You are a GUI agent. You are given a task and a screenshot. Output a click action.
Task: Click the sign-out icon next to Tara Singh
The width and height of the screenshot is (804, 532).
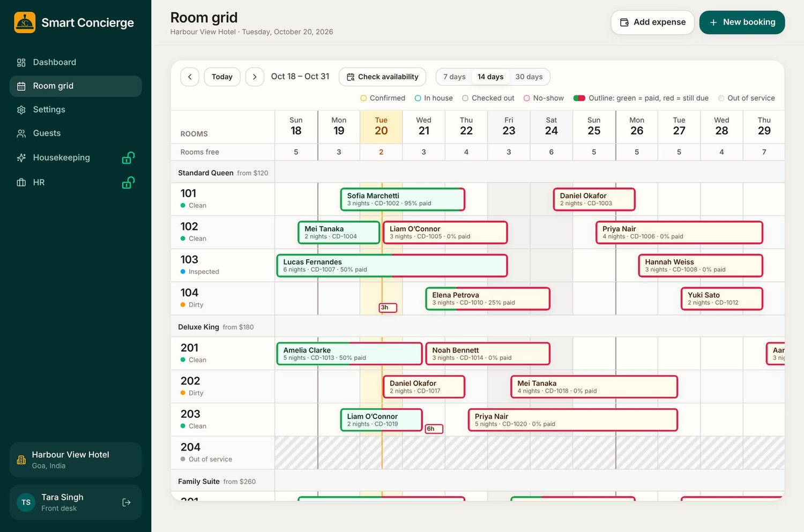click(126, 503)
